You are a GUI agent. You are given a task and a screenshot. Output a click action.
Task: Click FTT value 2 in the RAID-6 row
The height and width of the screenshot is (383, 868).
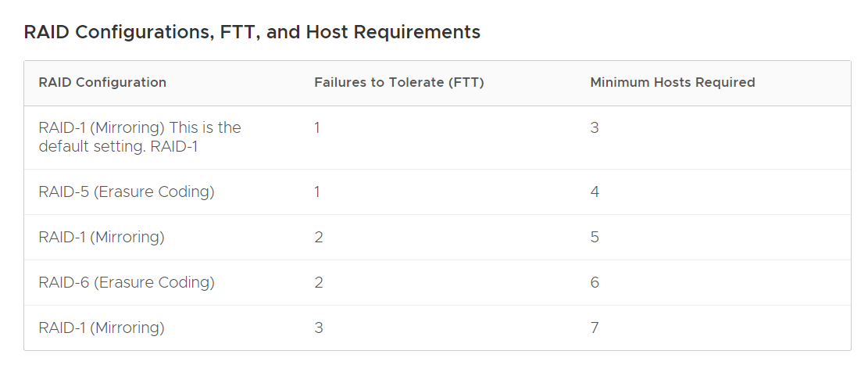point(318,282)
